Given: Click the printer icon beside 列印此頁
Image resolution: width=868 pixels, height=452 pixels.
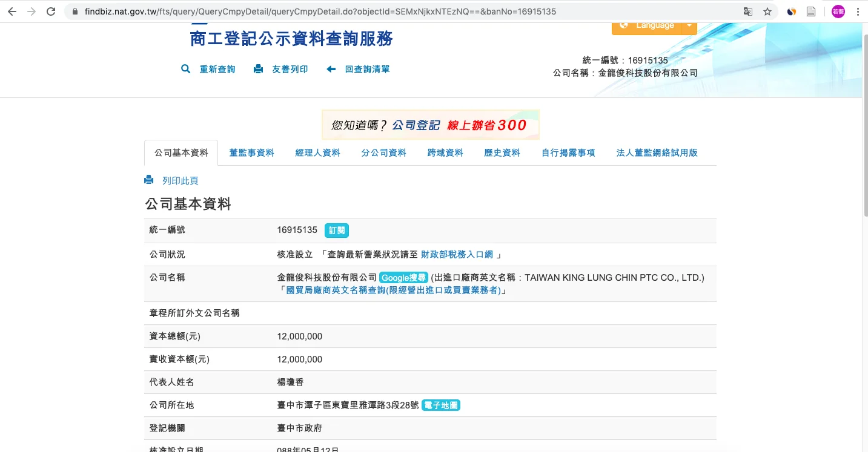Looking at the screenshot, I should click(x=149, y=180).
